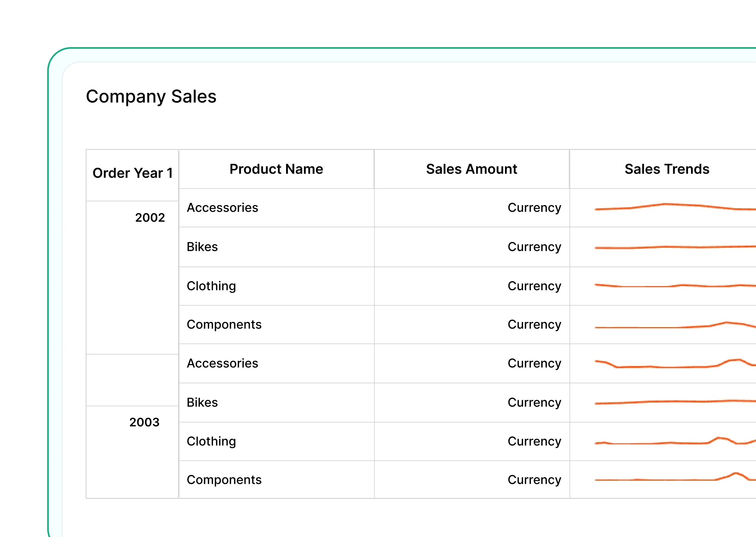
Task: Click the Company Sales report title
Action: 151,97
